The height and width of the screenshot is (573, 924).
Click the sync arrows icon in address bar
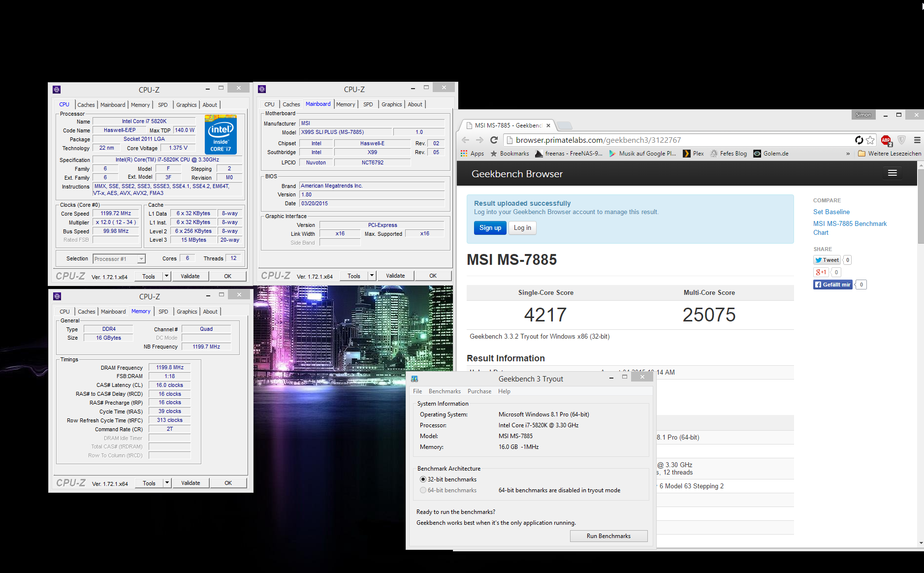point(859,140)
